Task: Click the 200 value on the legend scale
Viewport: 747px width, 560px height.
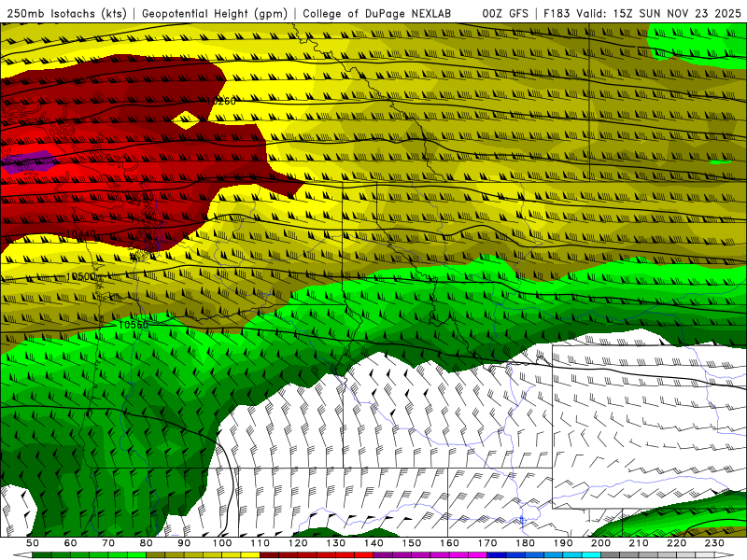Action: (x=600, y=543)
